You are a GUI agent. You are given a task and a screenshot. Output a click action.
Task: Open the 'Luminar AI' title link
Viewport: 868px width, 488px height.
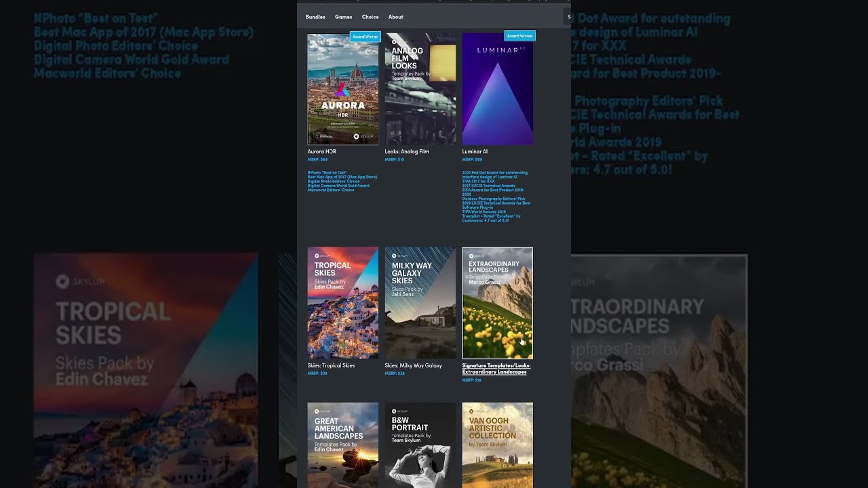[x=475, y=152]
